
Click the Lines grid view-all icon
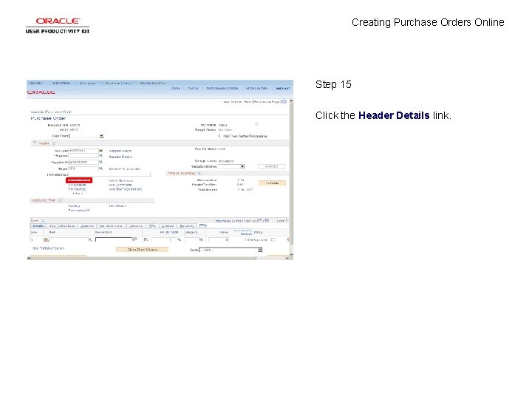tap(260, 220)
